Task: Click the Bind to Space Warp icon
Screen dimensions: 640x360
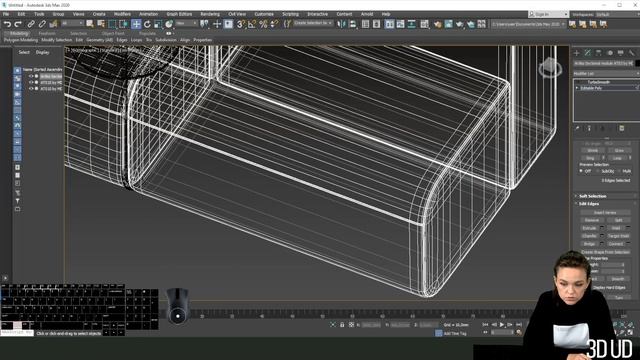Action: 53,24
